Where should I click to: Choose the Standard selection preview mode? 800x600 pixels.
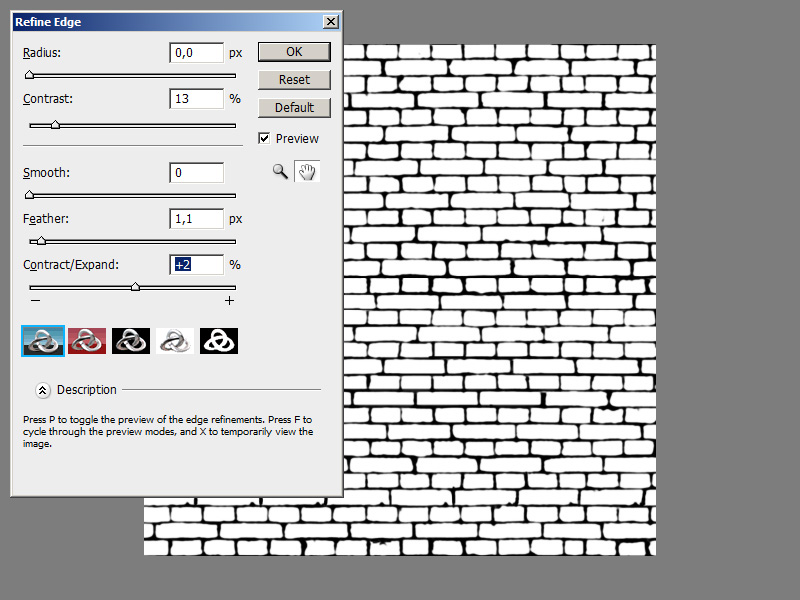43,341
